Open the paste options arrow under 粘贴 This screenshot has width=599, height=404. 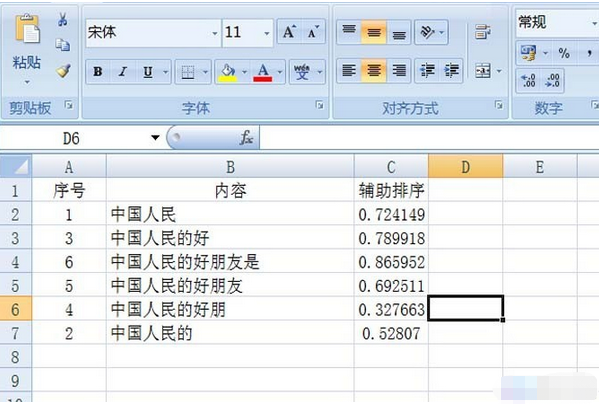(x=27, y=82)
